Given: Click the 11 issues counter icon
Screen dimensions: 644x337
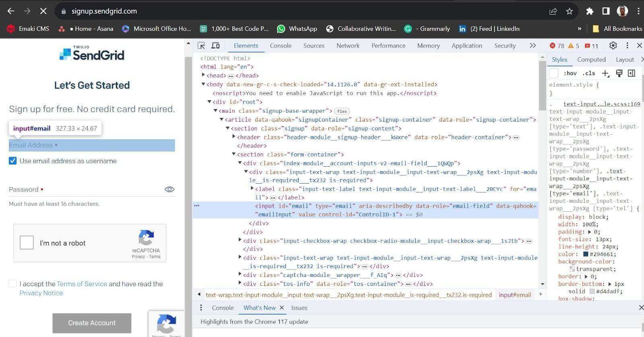Looking at the screenshot, I should (591, 45).
